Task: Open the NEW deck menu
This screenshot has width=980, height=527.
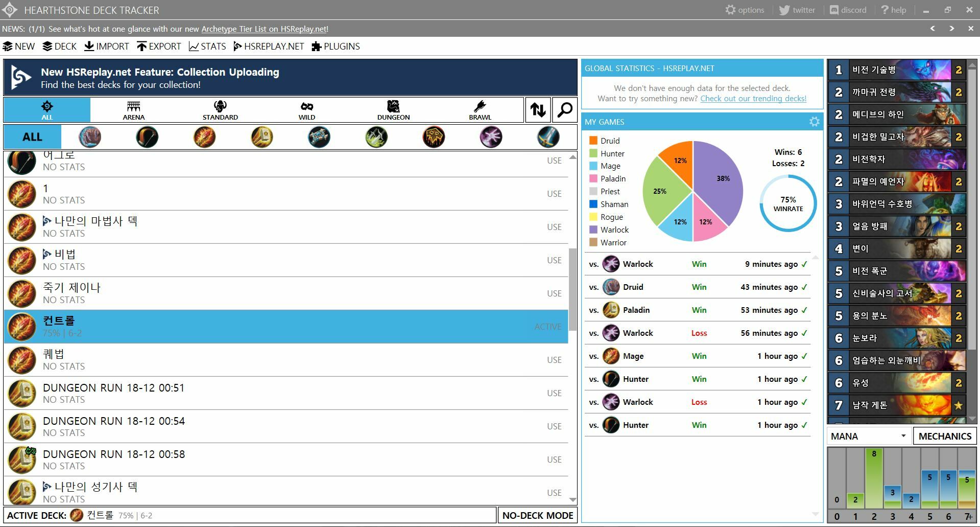Action: pos(19,47)
